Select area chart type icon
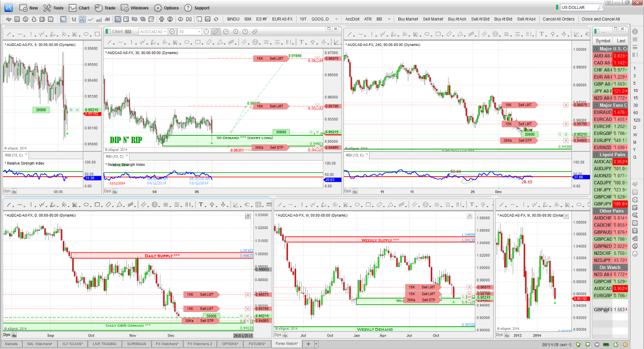This screenshot has height=349, width=644. (x=99, y=19)
